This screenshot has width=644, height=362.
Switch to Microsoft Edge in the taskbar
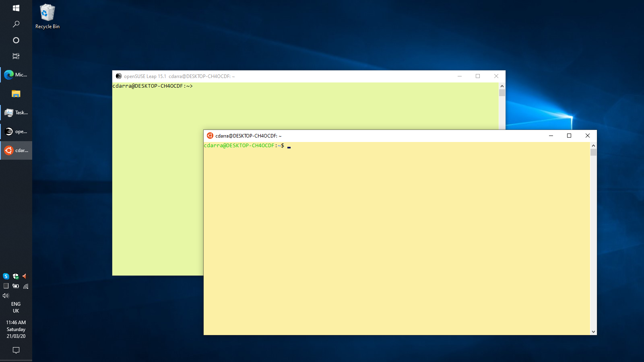pyautogui.click(x=16, y=75)
